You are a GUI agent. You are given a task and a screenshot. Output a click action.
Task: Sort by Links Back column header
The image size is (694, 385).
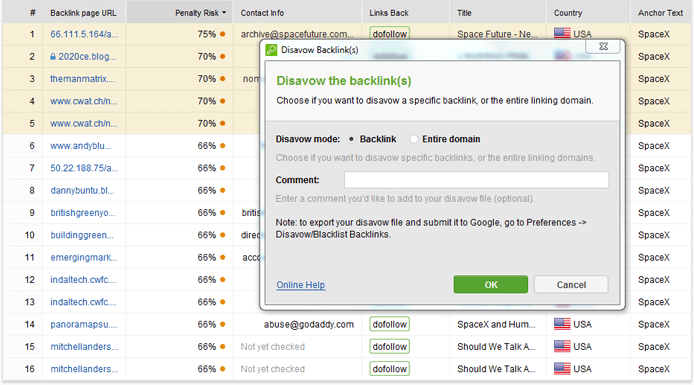389,13
